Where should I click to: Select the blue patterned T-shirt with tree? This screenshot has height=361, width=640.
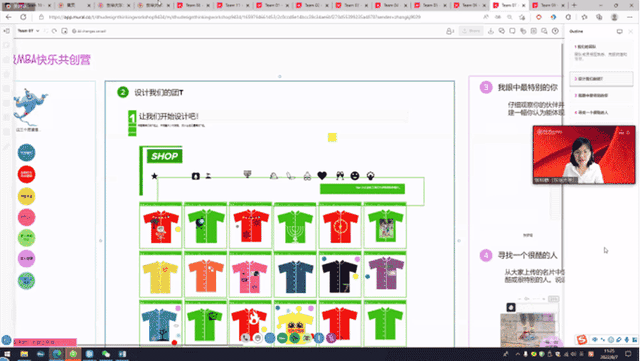(159, 325)
